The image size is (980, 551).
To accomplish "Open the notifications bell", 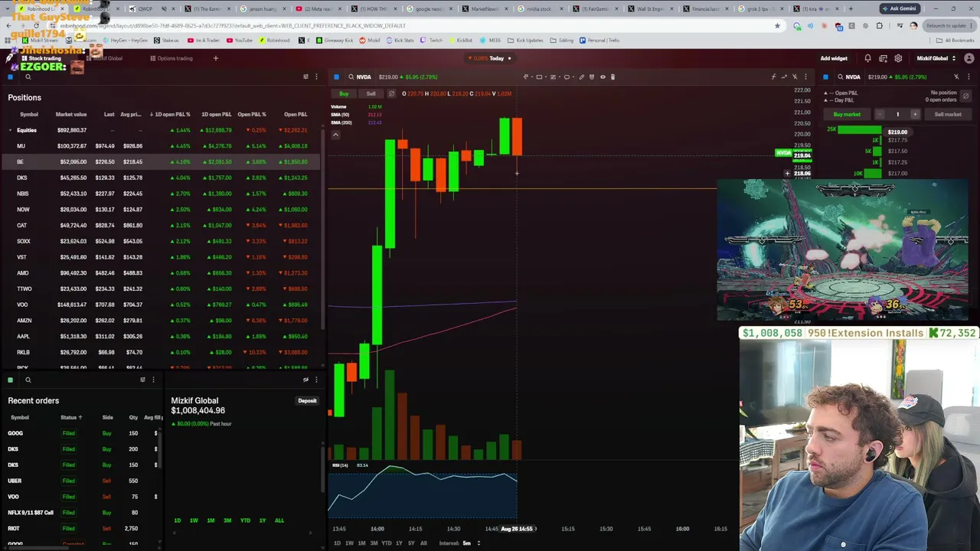I will pyautogui.click(x=867, y=58).
